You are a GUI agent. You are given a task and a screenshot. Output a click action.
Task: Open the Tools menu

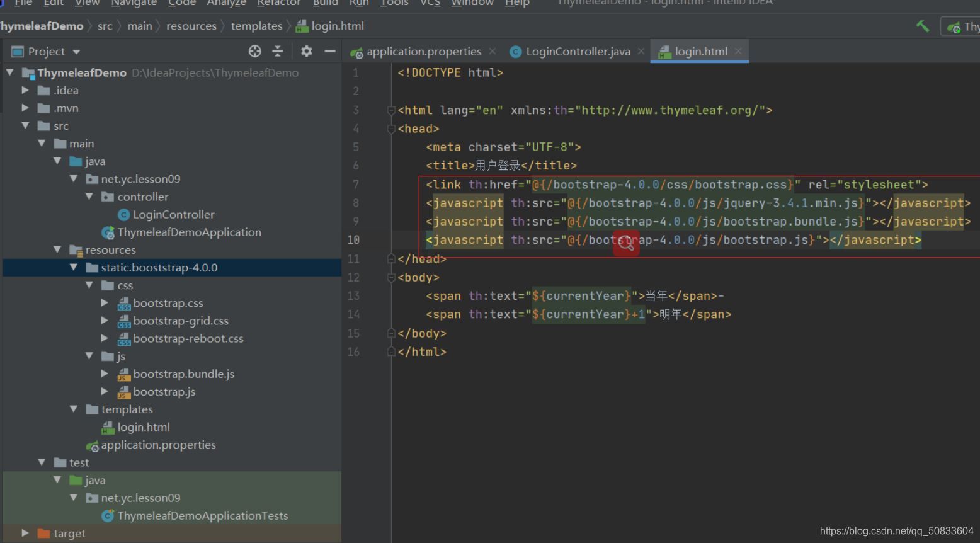394,3
